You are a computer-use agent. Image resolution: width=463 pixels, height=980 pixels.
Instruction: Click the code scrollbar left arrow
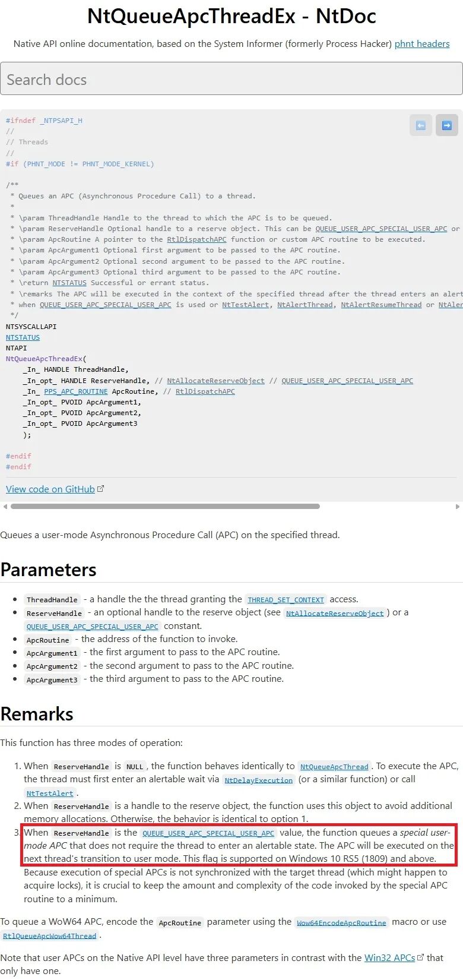(5, 507)
